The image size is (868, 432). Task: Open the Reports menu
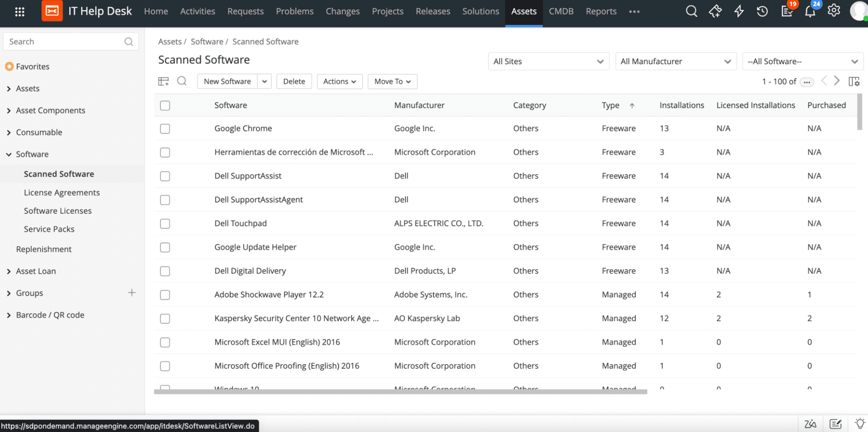pyautogui.click(x=601, y=11)
